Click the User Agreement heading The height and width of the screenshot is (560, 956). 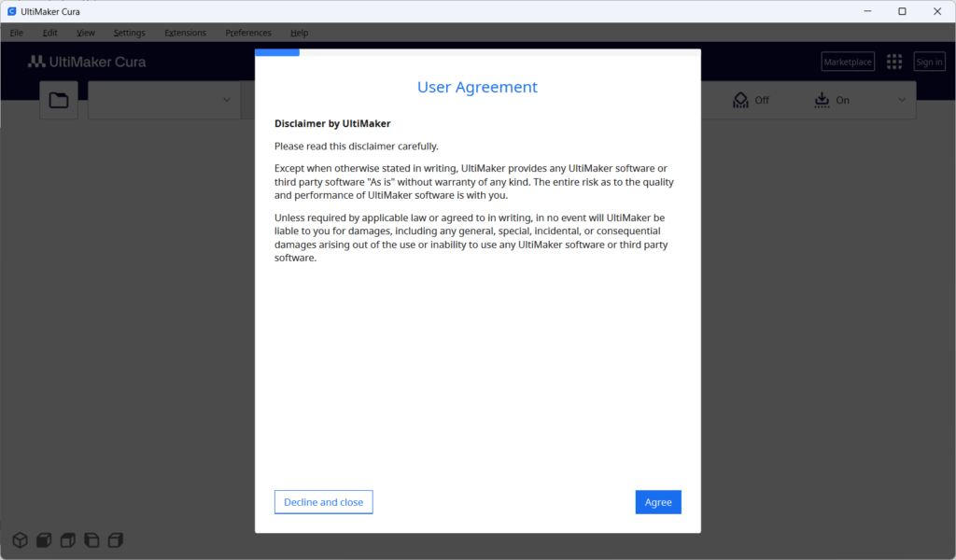(x=477, y=87)
